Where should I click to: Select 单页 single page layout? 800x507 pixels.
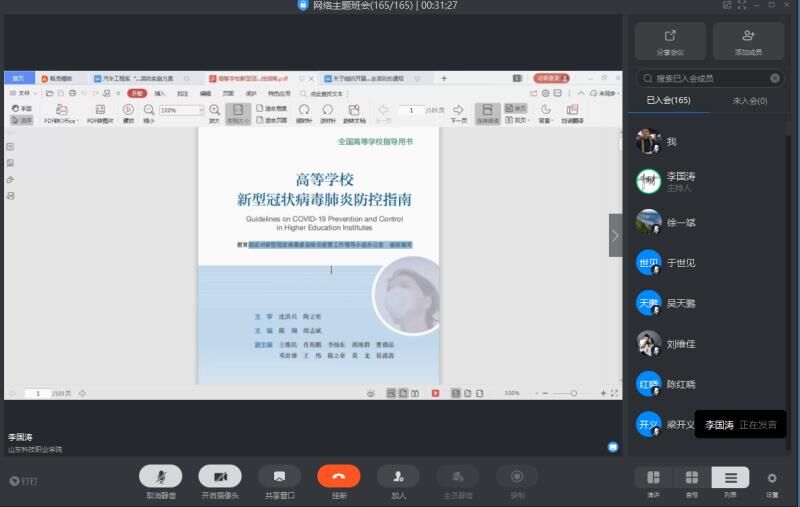point(515,108)
